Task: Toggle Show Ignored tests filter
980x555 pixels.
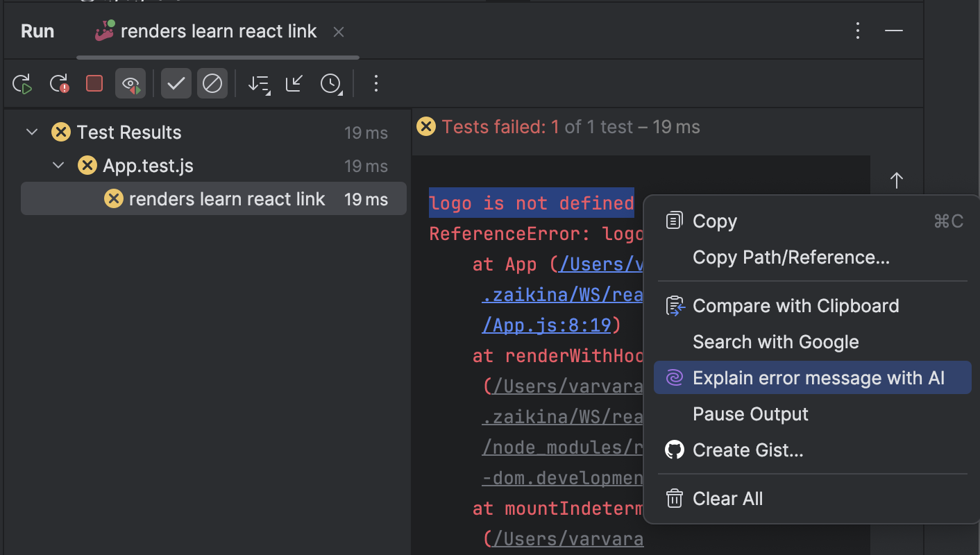Action: (x=212, y=84)
